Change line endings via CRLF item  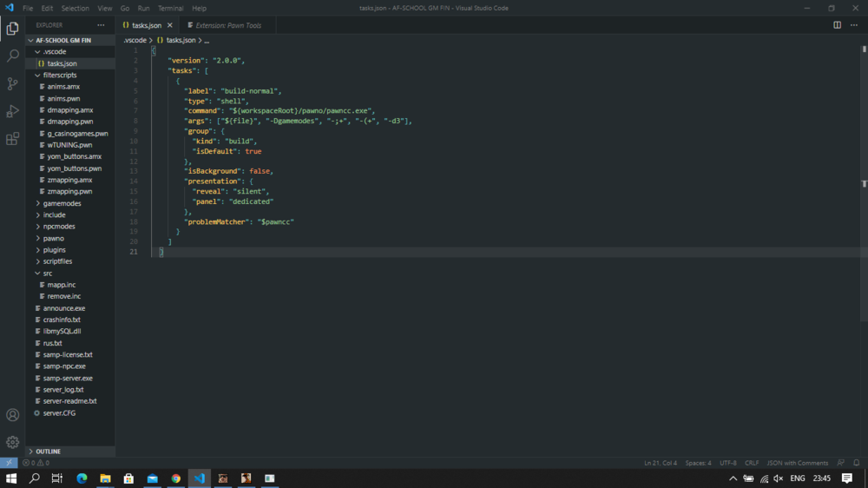pyautogui.click(x=752, y=463)
